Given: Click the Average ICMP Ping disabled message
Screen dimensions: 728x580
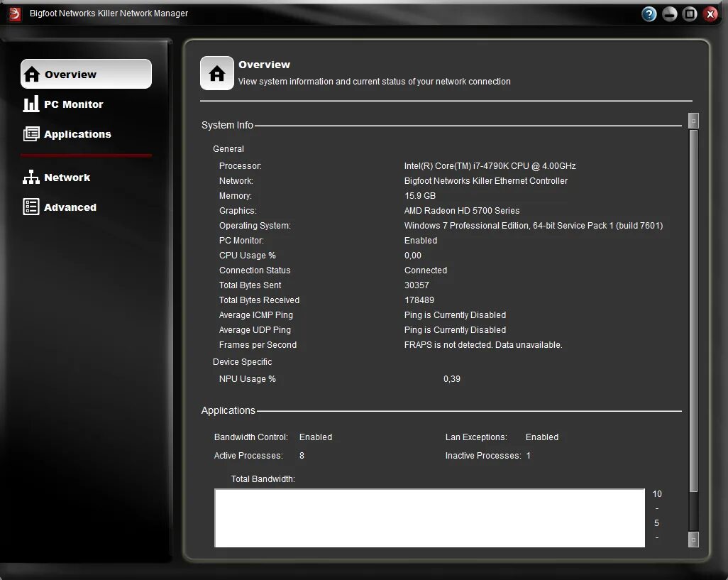Looking at the screenshot, I should (455, 314).
